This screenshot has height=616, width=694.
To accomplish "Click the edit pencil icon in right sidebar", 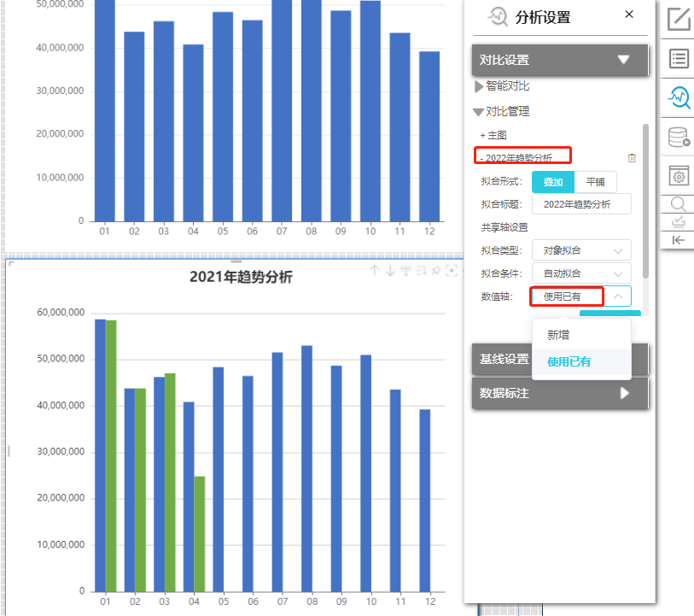I will (x=678, y=19).
